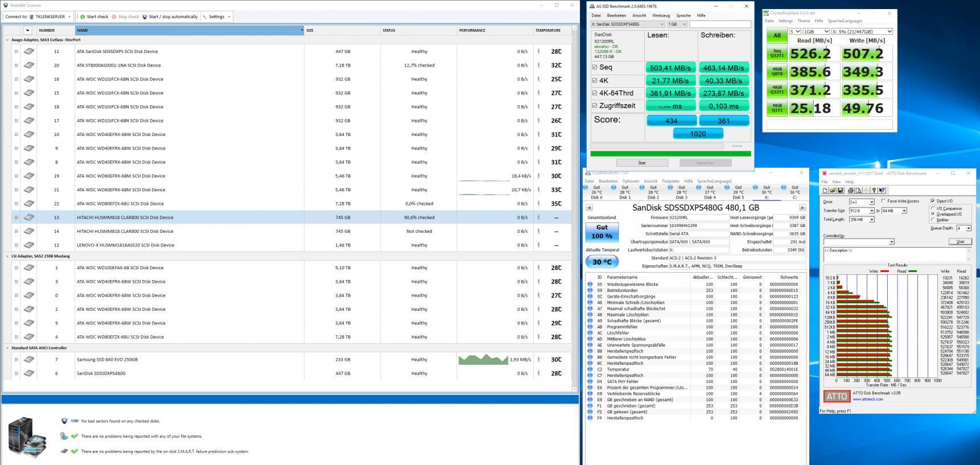Screen dimensions: 980x465
Task: Click the Firmware X21200RL field in CrystalDiskInfo
Action: pos(699,217)
